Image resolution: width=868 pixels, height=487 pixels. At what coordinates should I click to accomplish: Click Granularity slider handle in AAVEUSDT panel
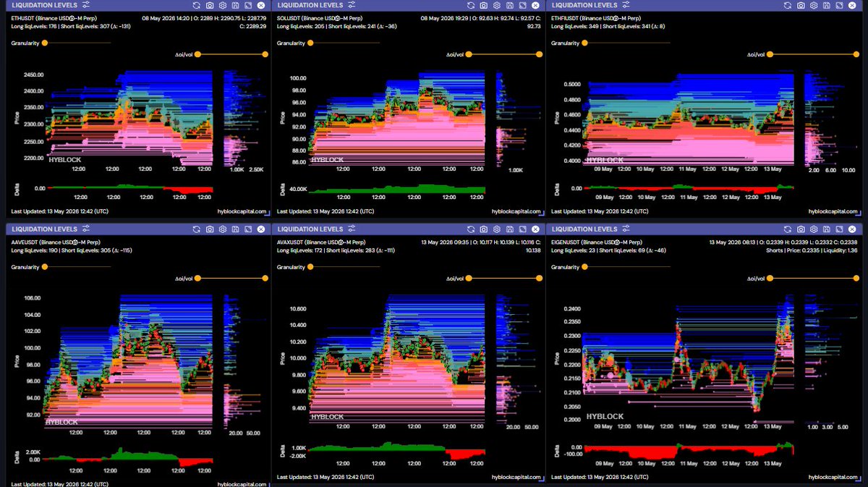tap(45, 266)
